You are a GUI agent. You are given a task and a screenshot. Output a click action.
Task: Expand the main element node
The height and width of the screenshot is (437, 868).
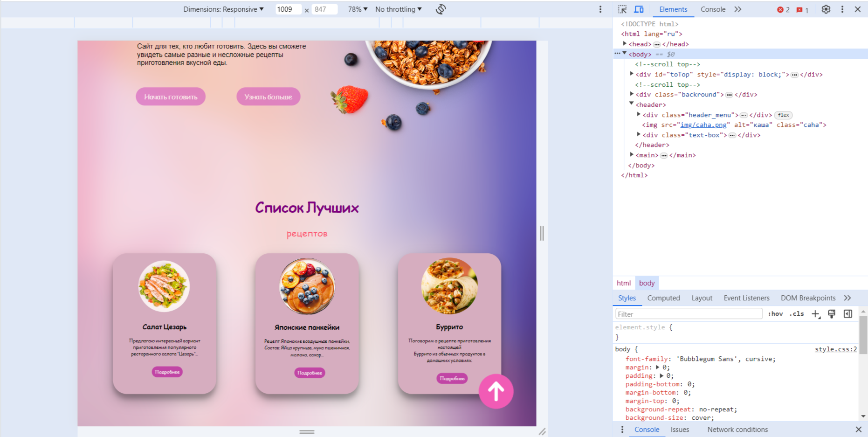point(632,155)
